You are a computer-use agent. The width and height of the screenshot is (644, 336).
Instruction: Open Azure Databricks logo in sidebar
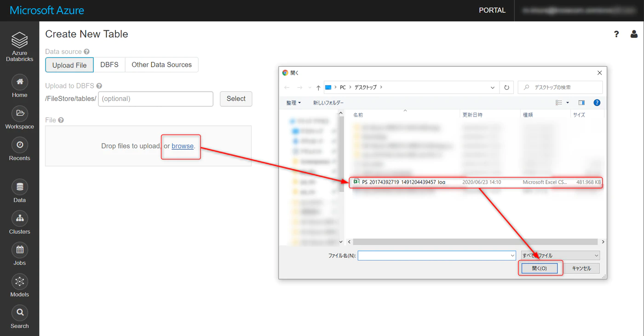pyautogui.click(x=19, y=46)
